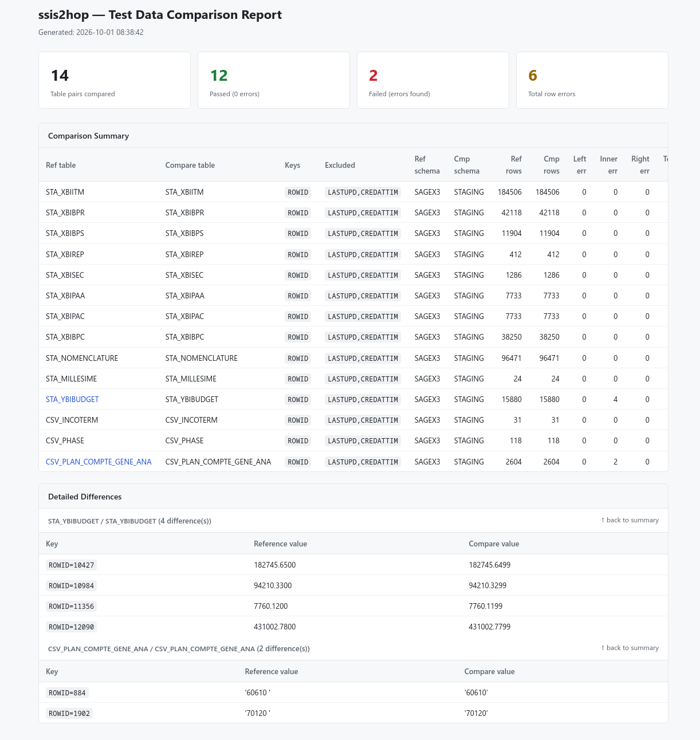This screenshot has width=700, height=740.
Task: Open the STA_YBIBUDGET link in Ref table
Action: point(72,399)
